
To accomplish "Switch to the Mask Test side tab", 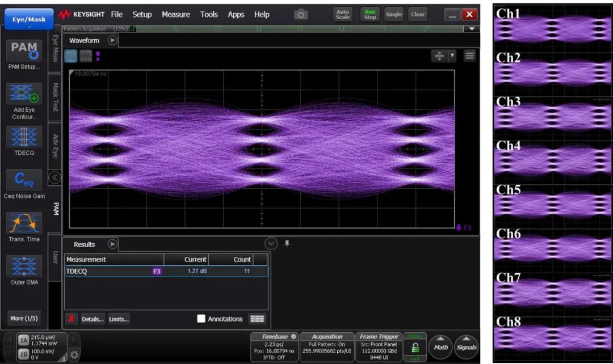I will coord(56,96).
